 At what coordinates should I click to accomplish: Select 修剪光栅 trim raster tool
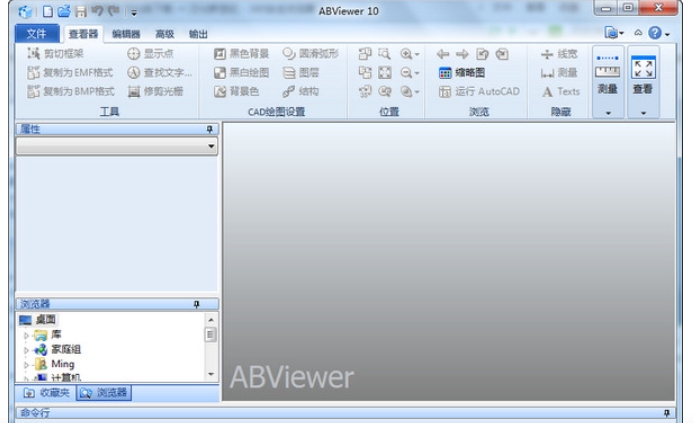[x=155, y=91]
